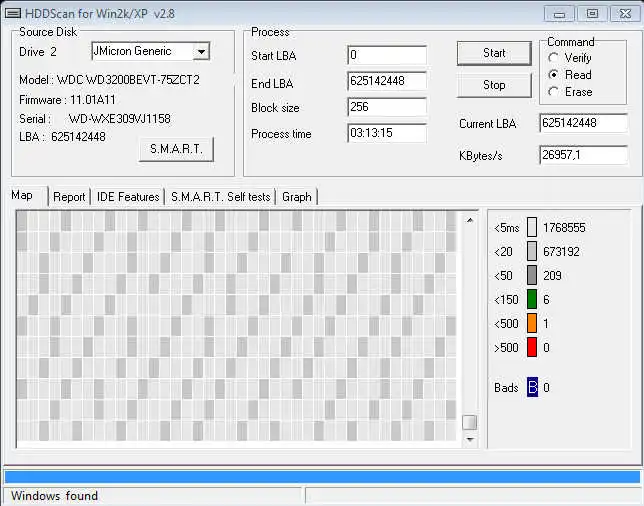Click the map scrollbar thumb
Viewport: 644px width, 506px height.
(x=469, y=422)
